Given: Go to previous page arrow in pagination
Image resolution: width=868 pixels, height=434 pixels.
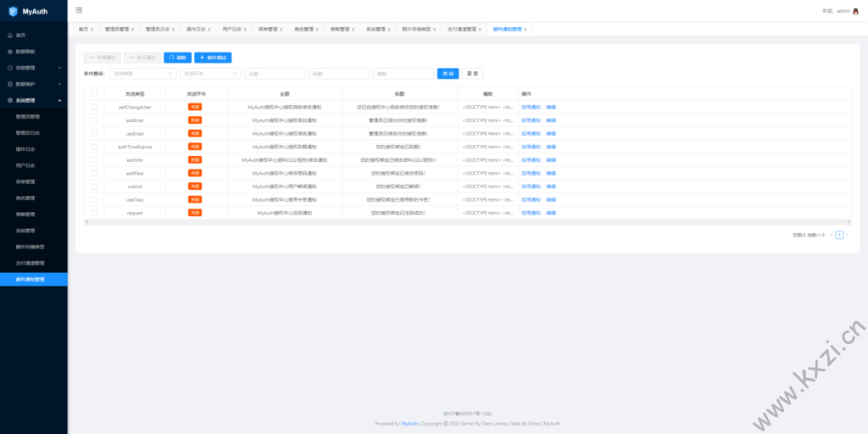Looking at the screenshot, I should pos(832,236).
